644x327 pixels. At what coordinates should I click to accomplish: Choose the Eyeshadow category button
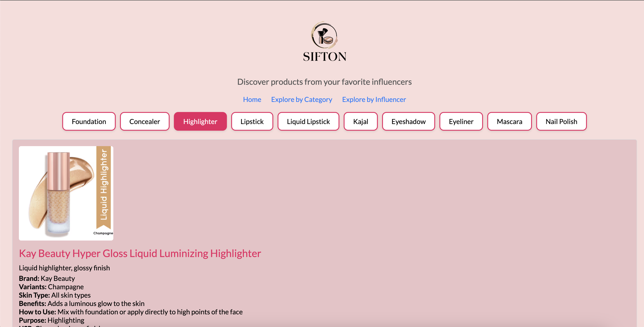(x=409, y=121)
